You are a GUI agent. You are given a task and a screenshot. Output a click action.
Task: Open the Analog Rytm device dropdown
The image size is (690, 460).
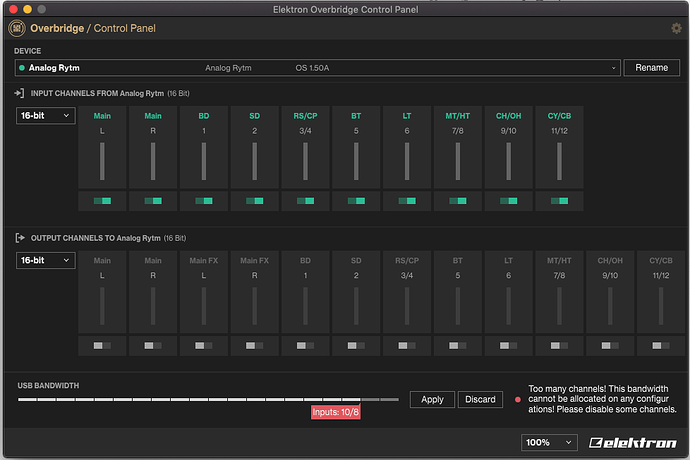(317, 68)
